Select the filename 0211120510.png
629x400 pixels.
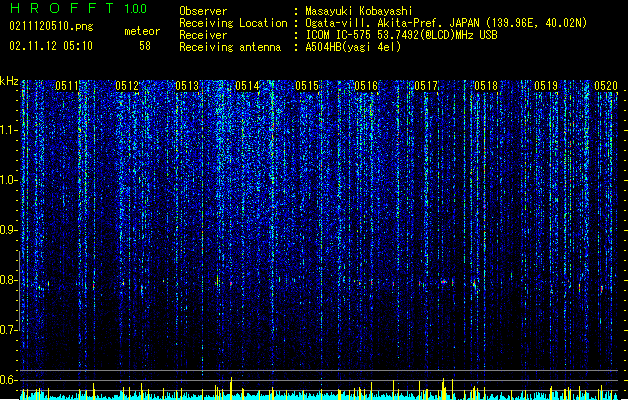pos(51,26)
